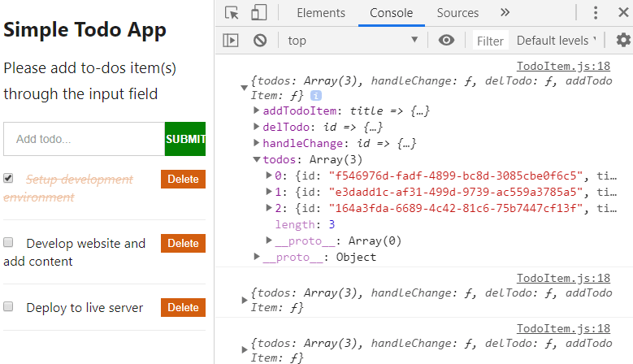Expand the handleChange property

(256, 143)
